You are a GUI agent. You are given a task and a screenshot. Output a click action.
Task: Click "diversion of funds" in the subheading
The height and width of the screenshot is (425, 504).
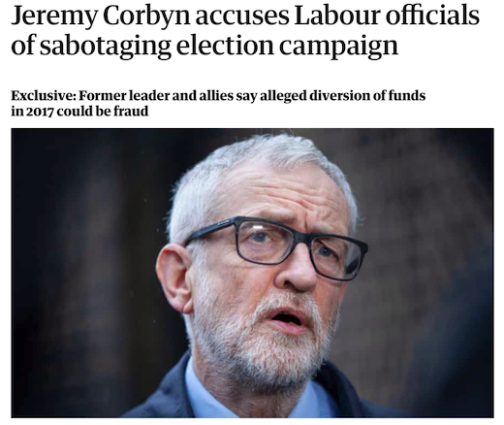367,95
